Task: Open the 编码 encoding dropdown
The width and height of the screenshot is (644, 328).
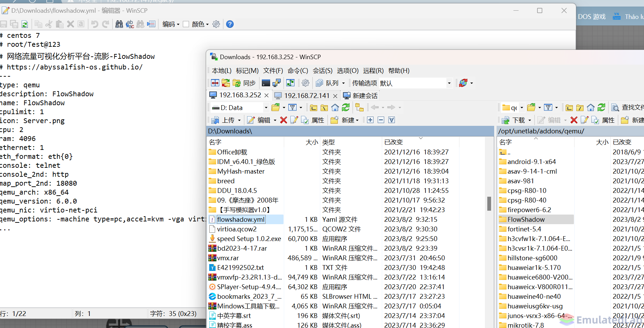Action: 171,24
